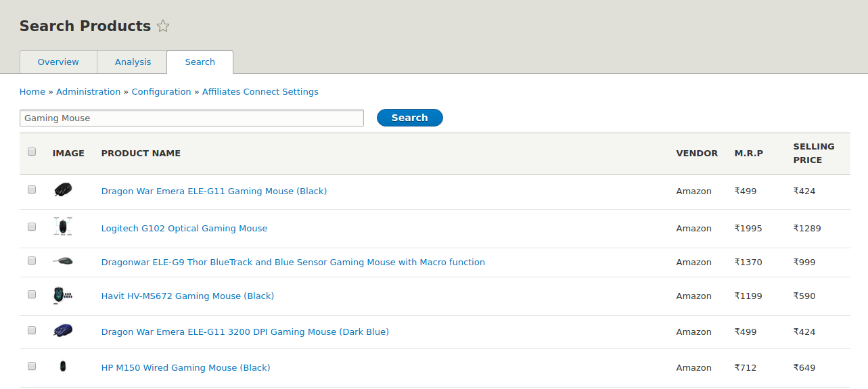868x389 pixels.
Task: Click the Dragon War Emera black mouse thumbnail
Action: click(63, 190)
